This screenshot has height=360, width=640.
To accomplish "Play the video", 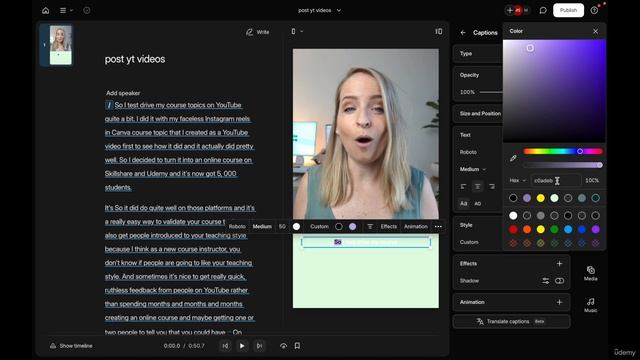I will point(242,346).
